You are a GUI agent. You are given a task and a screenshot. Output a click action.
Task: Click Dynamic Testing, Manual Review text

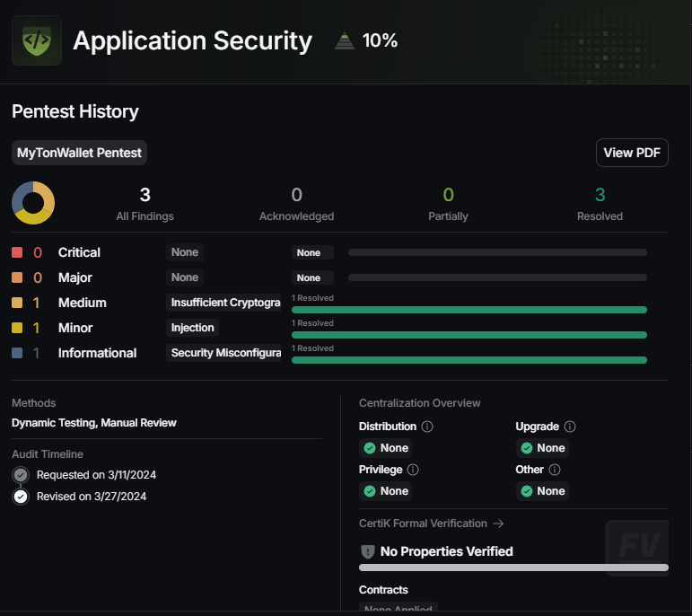94,423
